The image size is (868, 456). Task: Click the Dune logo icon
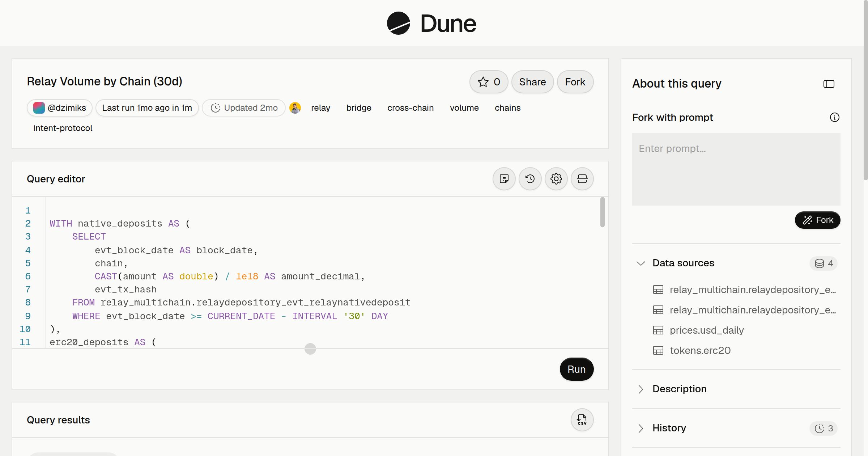[398, 23]
